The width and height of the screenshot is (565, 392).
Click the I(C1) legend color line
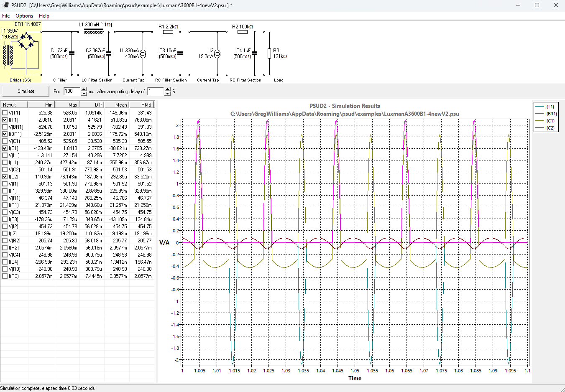pos(539,121)
